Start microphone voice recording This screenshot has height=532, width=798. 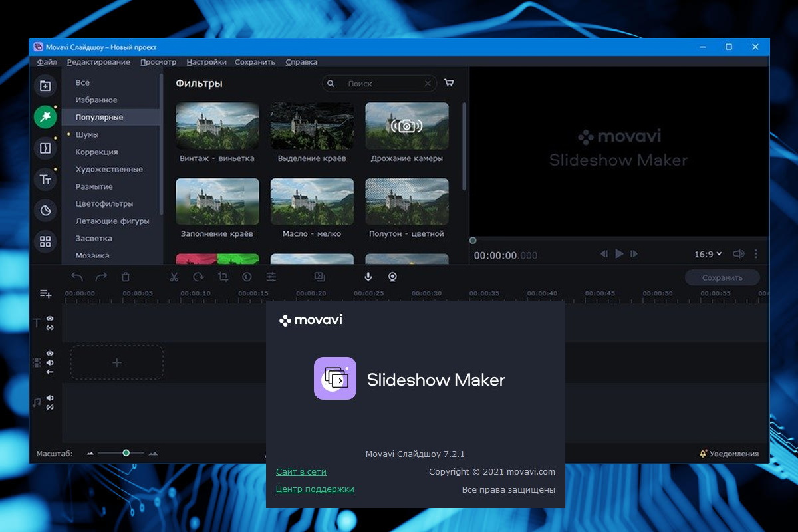(x=368, y=277)
